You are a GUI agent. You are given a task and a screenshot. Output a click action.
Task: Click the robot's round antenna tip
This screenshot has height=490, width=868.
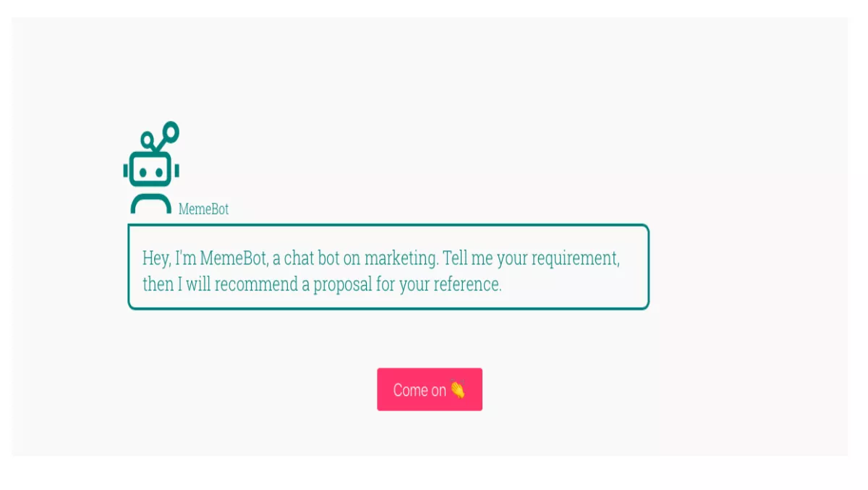(171, 131)
